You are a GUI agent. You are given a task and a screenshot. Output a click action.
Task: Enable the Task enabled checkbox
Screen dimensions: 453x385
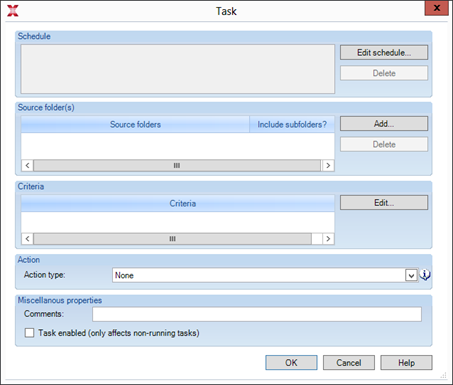[29, 333]
